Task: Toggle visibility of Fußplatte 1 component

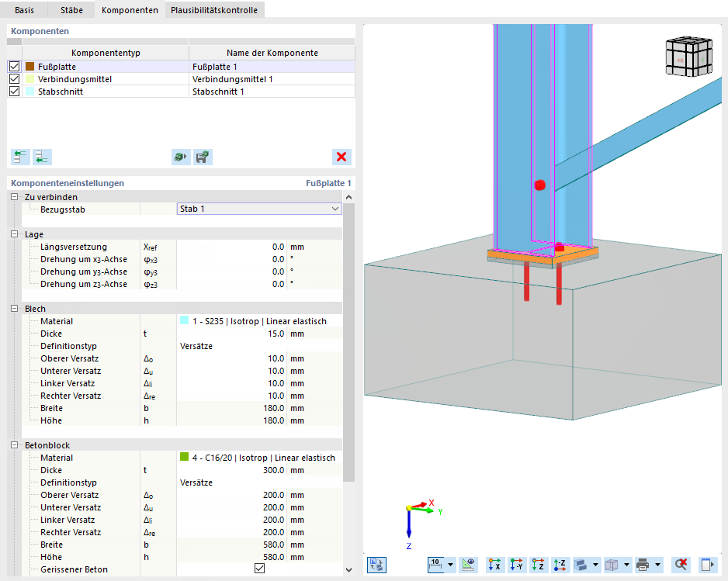Action: pyautogui.click(x=13, y=67)
